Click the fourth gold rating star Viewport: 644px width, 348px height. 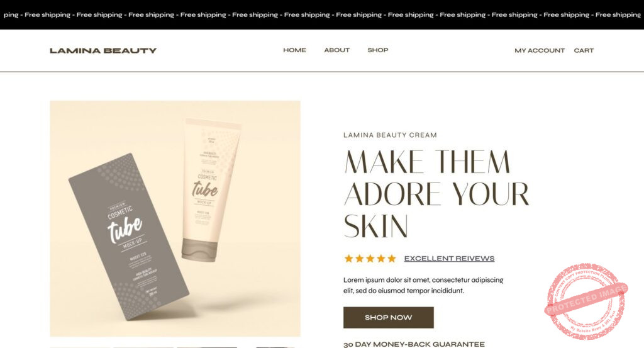[381, 259]
